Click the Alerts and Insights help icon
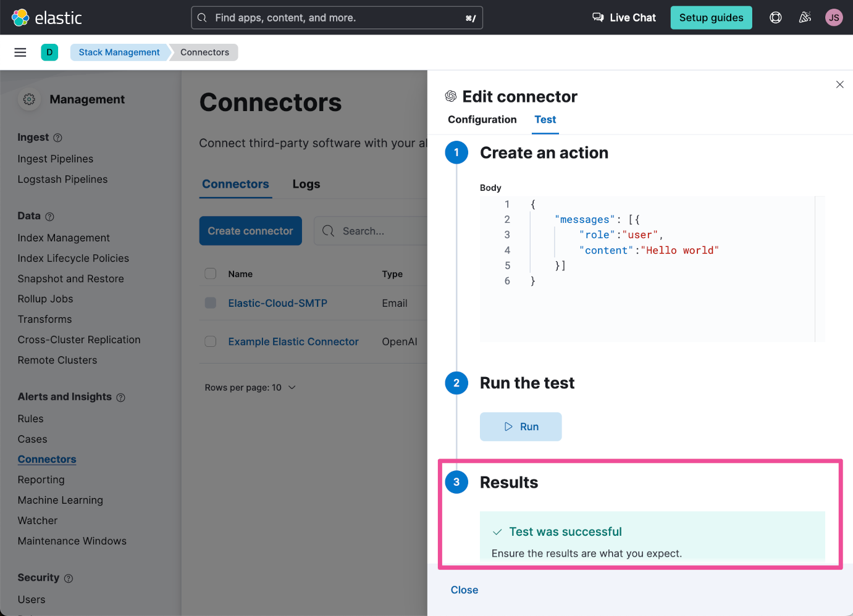Screen dimensions: 853x616 [x=121, y=397]
